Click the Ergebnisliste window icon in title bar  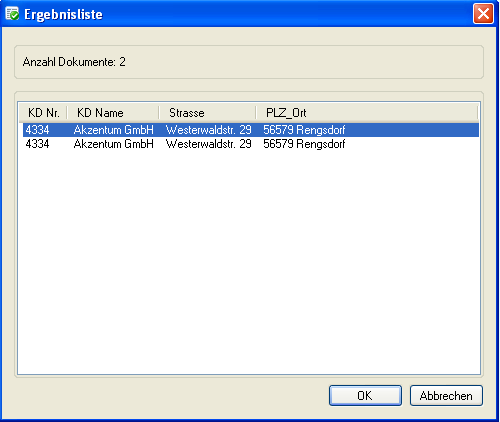12,14
